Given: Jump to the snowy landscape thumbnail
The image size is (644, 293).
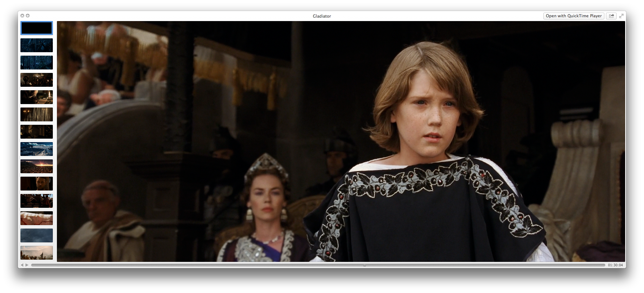Looking at the screenshot, I should [36, 149].
